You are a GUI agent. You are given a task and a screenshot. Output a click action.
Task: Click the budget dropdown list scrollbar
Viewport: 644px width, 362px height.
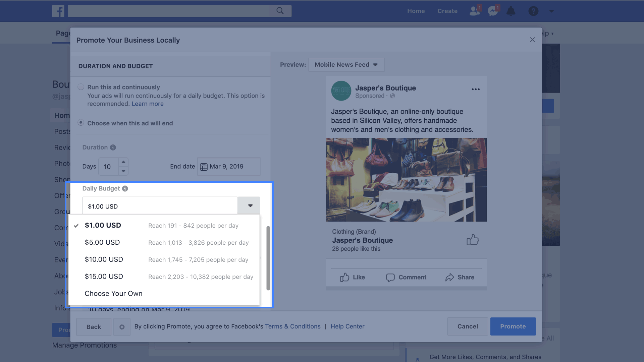[268, 258]
